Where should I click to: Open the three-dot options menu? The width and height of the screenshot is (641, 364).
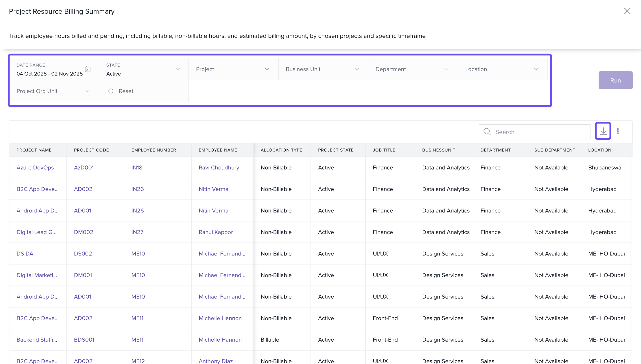tap(618, 131)
